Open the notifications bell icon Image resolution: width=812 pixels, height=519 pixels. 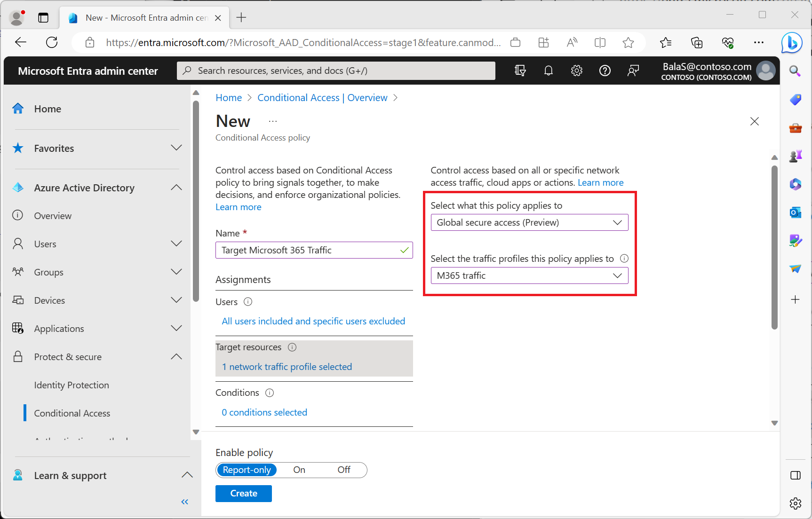549,71
